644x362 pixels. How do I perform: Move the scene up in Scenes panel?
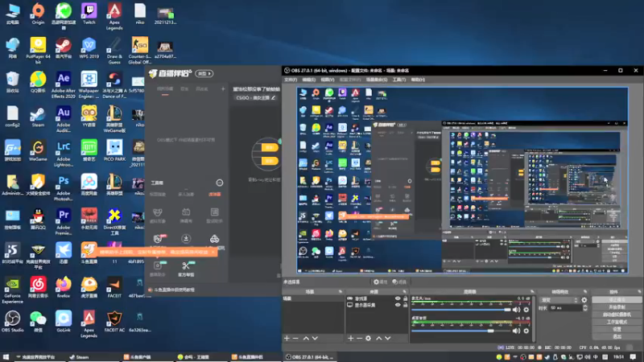(306, 338)
